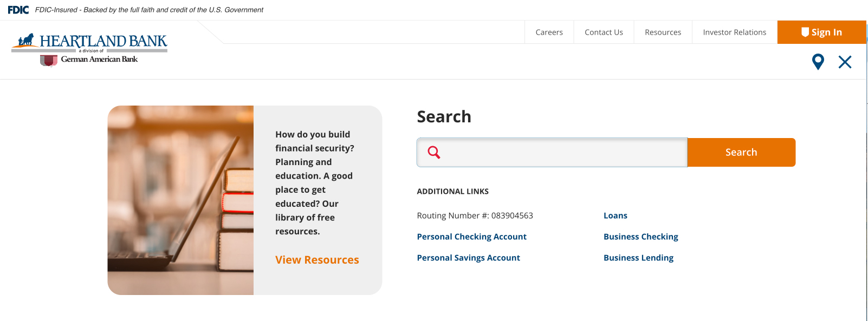Viewport: 868px width, 321px height.
Task: Visit the Business Lending link
Action: (x=638, y=258)
